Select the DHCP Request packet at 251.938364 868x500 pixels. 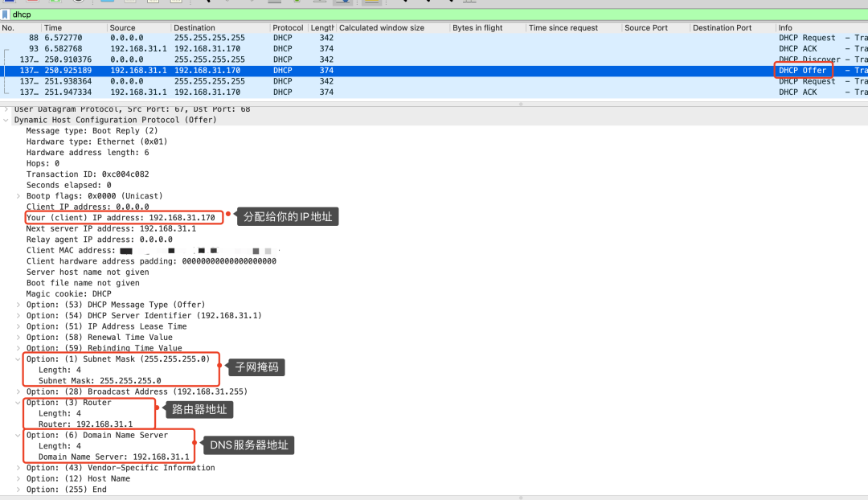(434, 81)
